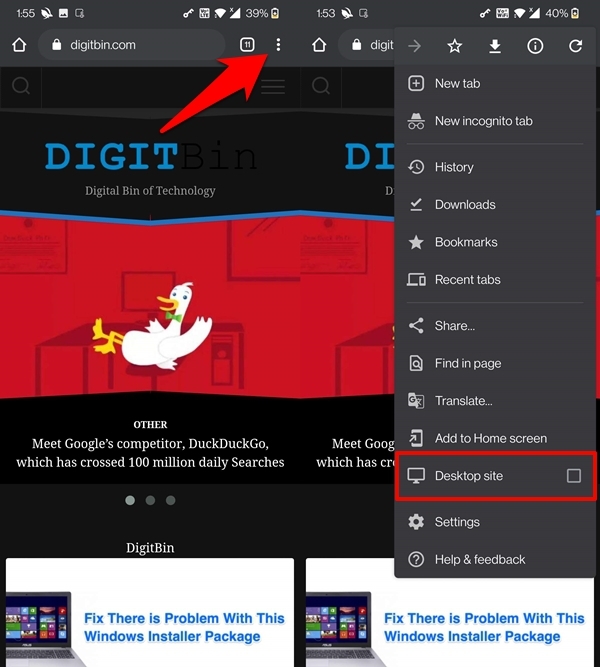Choose Translate... menu option
This screenshot has height=667, width=600.
click(x=494, y=400)
